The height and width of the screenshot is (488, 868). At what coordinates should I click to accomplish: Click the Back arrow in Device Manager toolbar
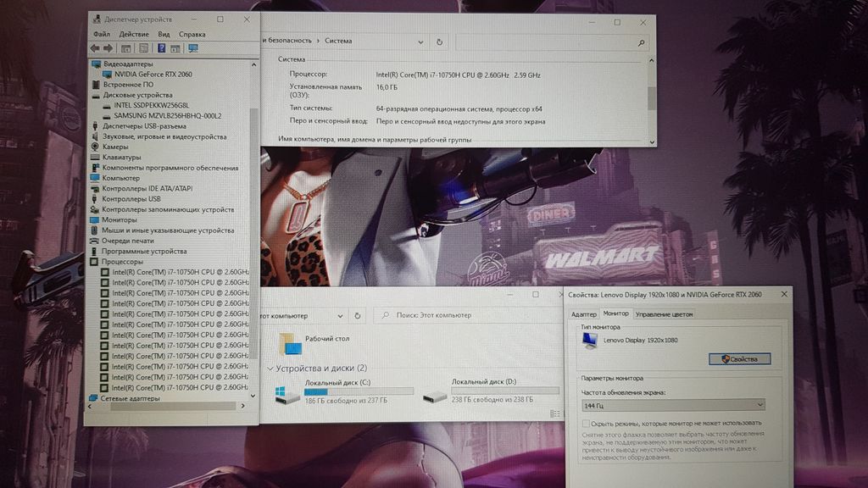(95, 48)
